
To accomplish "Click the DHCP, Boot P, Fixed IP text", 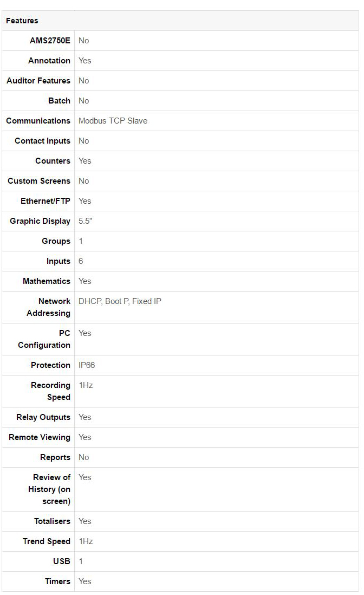I will tap(120, 301).
